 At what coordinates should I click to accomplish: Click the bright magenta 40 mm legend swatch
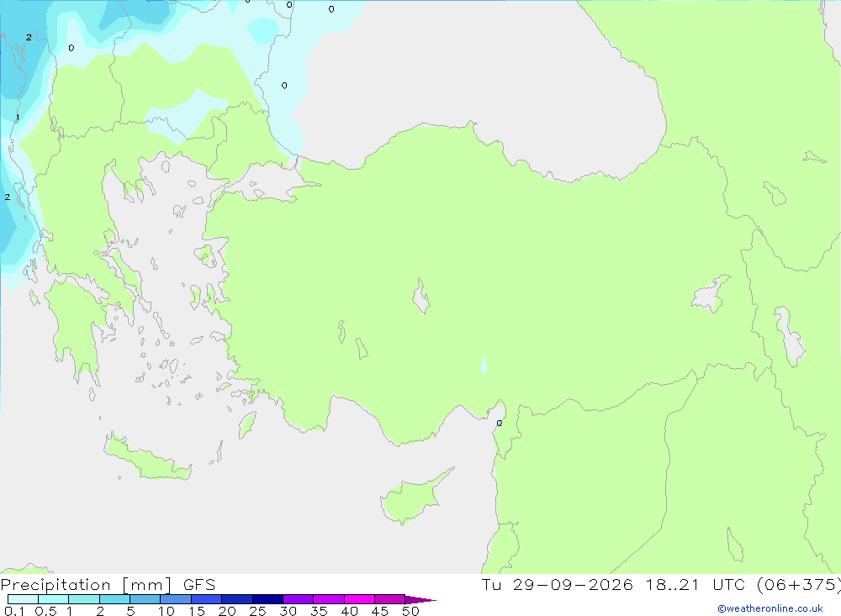point(359,599)
